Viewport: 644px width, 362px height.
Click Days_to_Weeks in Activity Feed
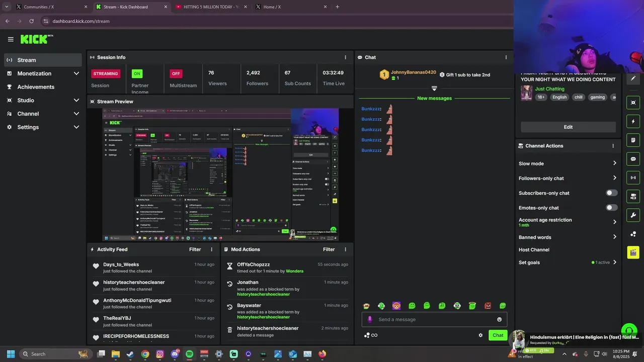tap(121, 264)
